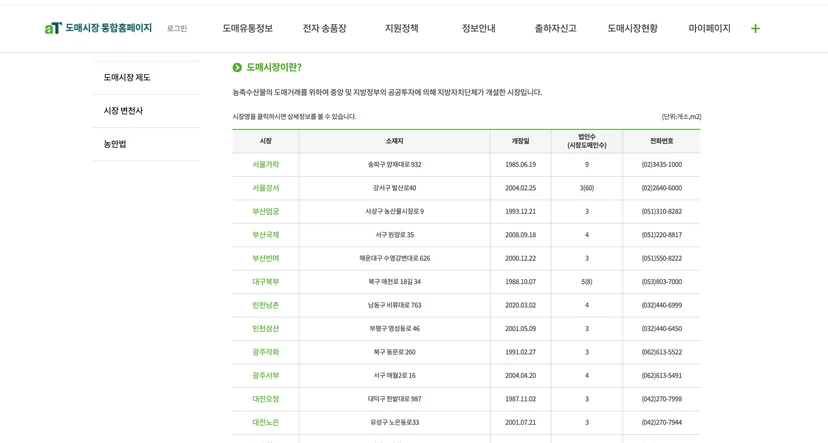Open the 전자 송품장 menu
The image size is (828, 443).
[x=325, y=29]
